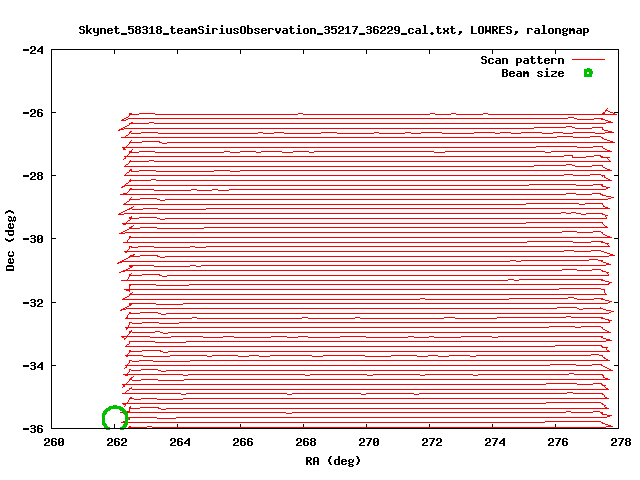Image resolution: width=640 pixels, height=480 pixels.
Task: Click the x-axis tick label 268
Action: tap(306, 442)
